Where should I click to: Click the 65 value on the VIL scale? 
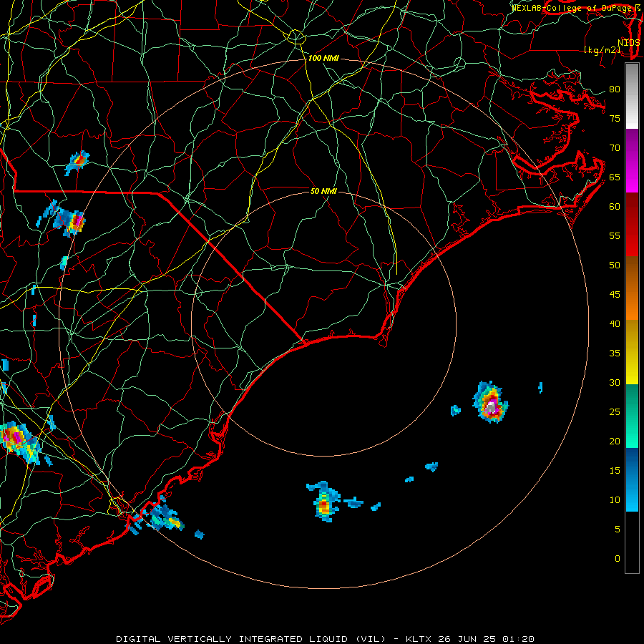[x=615, y=177]
